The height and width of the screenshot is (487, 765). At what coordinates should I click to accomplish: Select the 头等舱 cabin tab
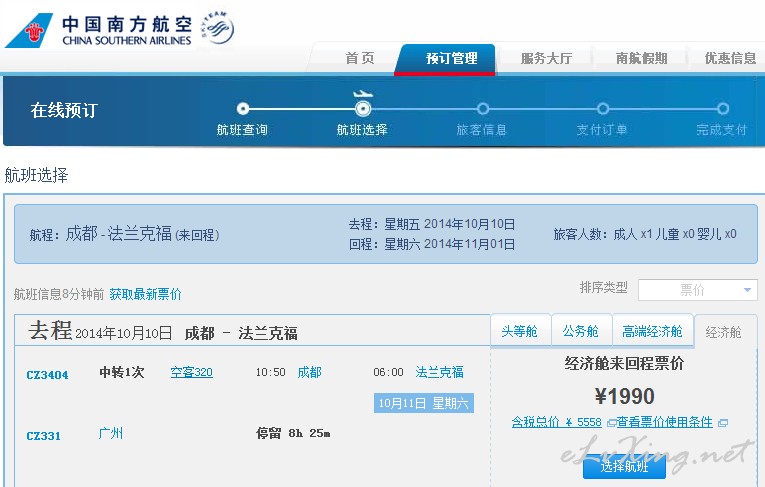[520, 331]
